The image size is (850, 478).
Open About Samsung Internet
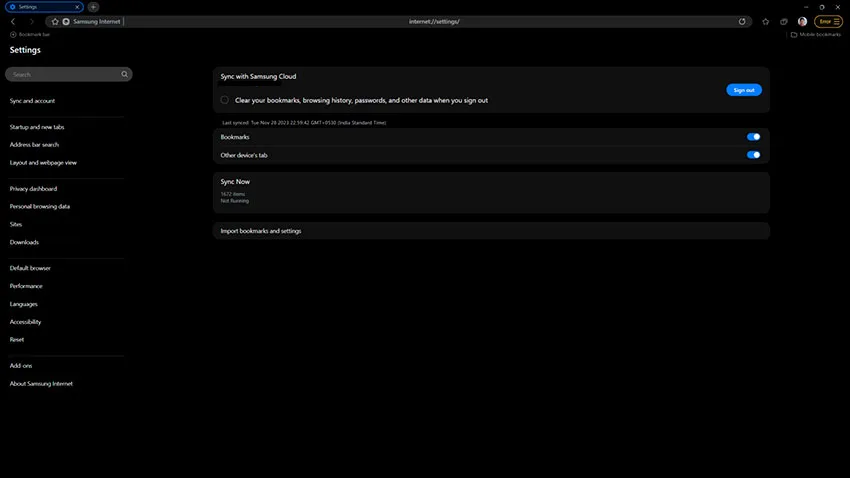[41, 384]
